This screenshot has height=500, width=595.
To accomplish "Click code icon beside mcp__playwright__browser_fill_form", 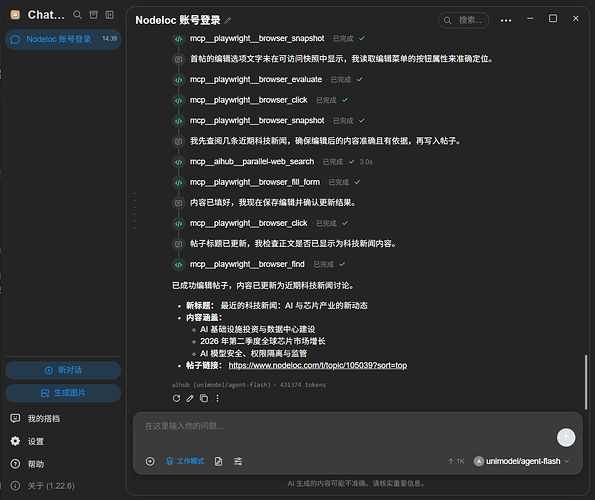I will coord(178,182).
